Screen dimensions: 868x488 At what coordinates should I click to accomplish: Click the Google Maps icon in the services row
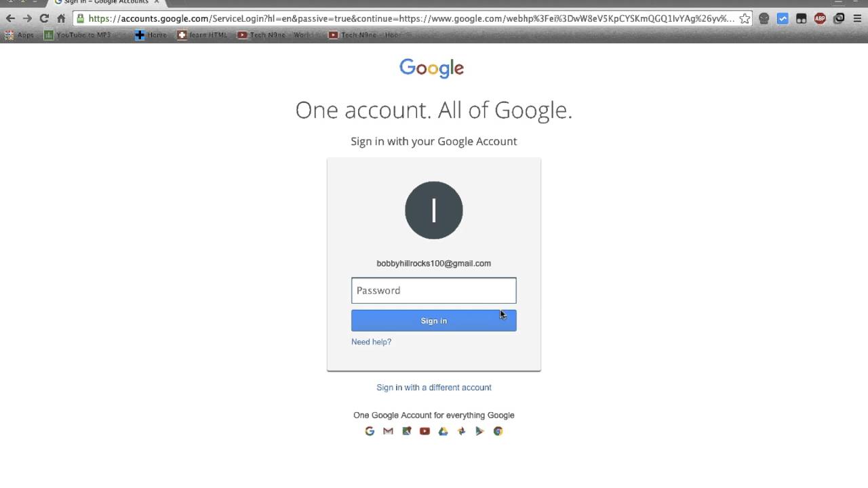click(x=406, y=431)
